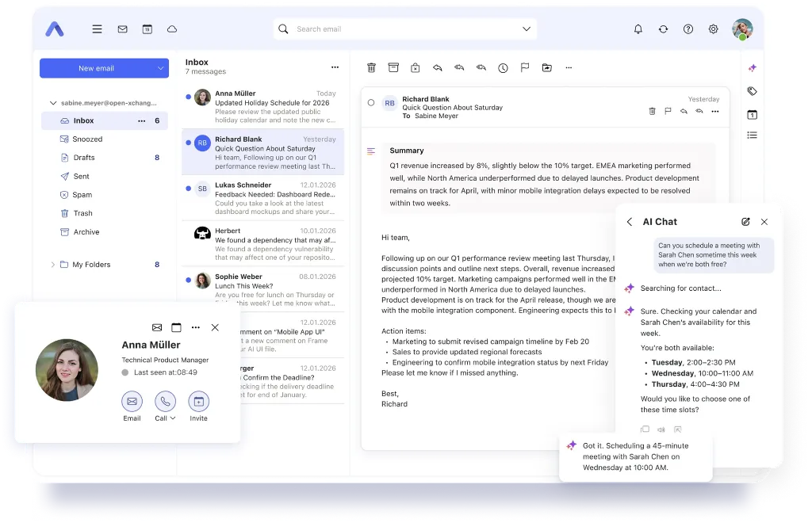Start a new AI Chat with the compose icon
The height and width of the screenshot is (523, 812).
(x=745, y=221)
